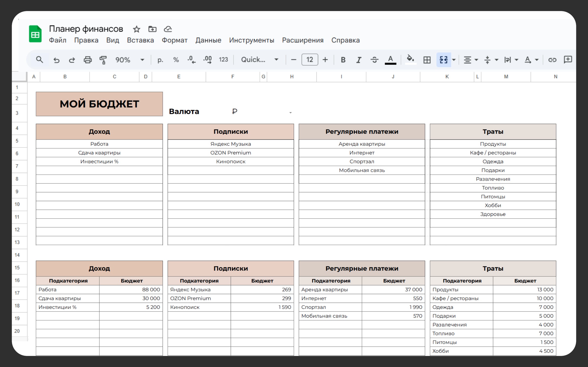Click the upper Регулярные платежи header
The height and width of the screenshot is (367, 588).
(362, 132)
